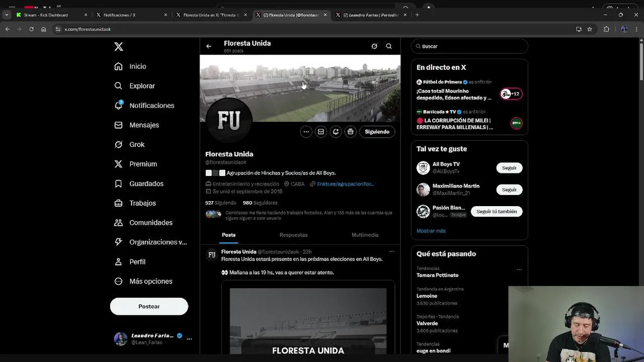Switch to the Multimedia tab

click(x=365, y=235)
